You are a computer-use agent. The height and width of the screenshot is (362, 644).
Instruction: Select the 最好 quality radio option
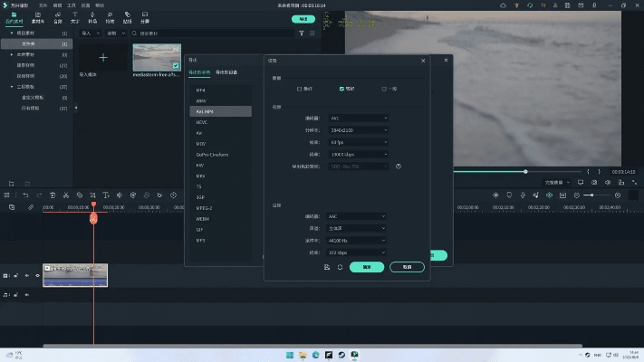click(299, 89)
